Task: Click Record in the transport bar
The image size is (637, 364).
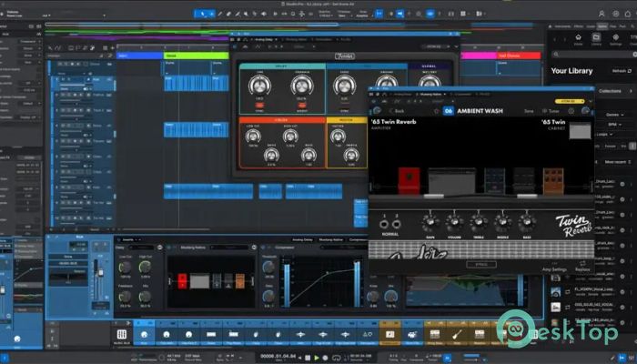Action: coord(325,358)
